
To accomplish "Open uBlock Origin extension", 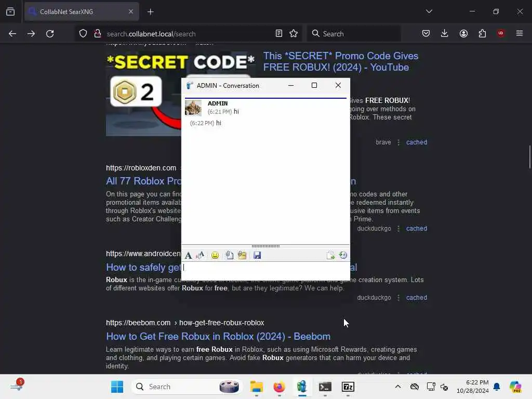I will point(501,33).
